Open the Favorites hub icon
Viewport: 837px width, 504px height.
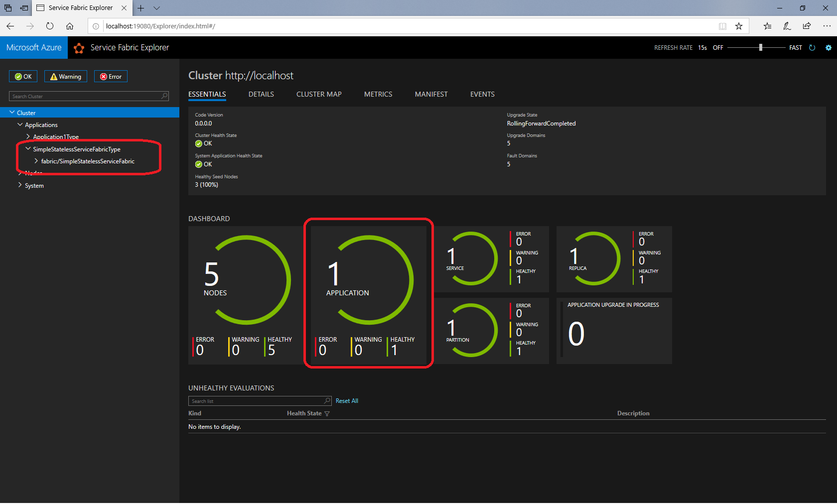coord(768,26)
